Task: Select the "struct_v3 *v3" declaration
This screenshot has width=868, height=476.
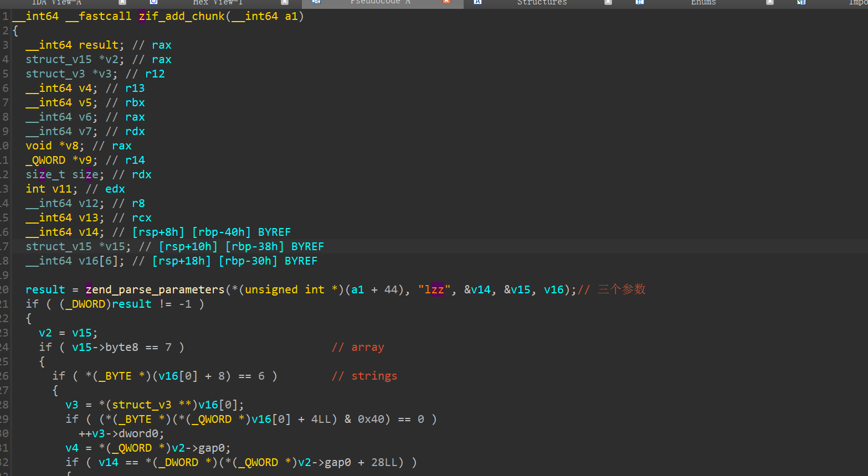Action: point(71,74)
